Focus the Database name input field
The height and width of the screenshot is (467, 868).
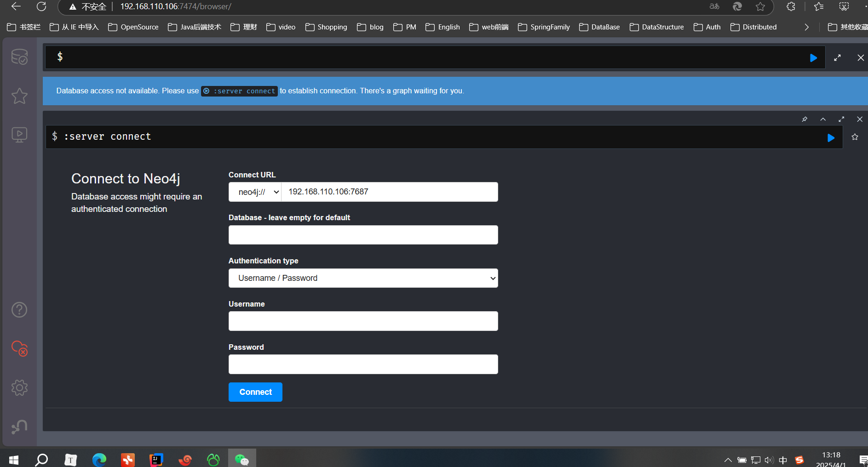pyautogui.click(x=363, y=235)
